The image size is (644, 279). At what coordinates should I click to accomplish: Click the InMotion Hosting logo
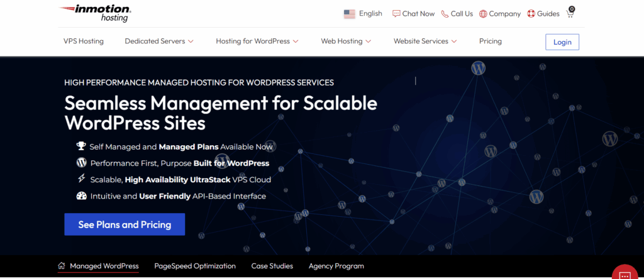(96, 13)
